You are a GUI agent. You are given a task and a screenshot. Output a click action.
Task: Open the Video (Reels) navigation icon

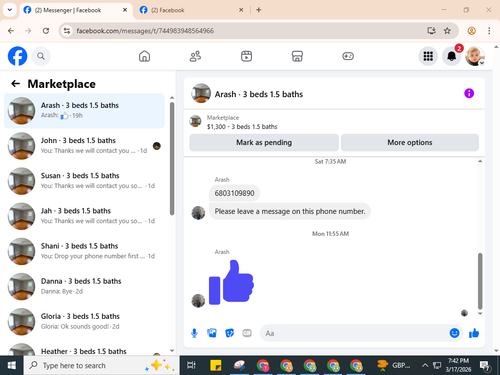pyautogui.click(x=246, y=56)
